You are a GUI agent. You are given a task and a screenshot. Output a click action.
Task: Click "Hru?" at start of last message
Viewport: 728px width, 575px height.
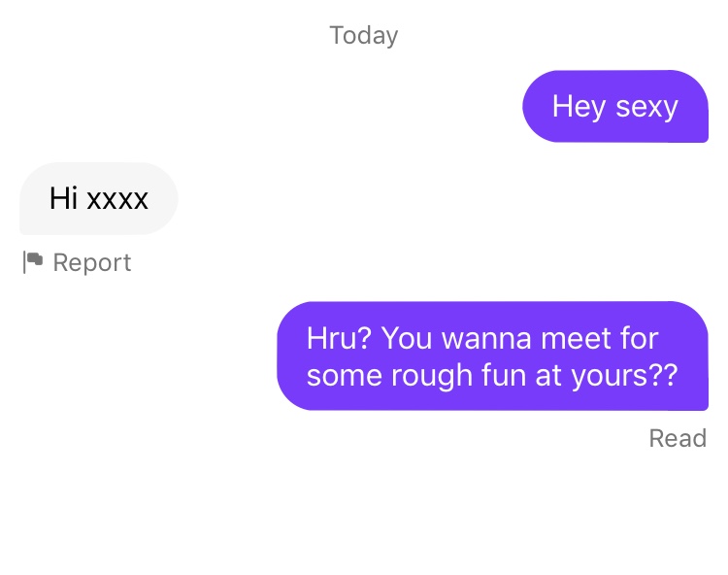(339, 338)
